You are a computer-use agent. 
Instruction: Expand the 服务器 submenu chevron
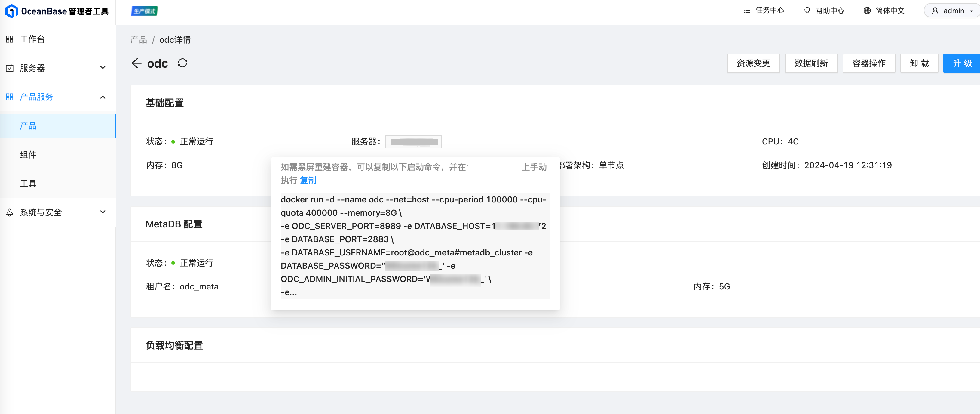tap(102, 67)
